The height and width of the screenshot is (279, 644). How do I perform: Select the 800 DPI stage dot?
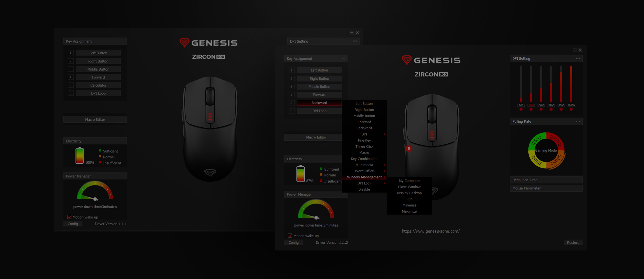pos(521,109)
